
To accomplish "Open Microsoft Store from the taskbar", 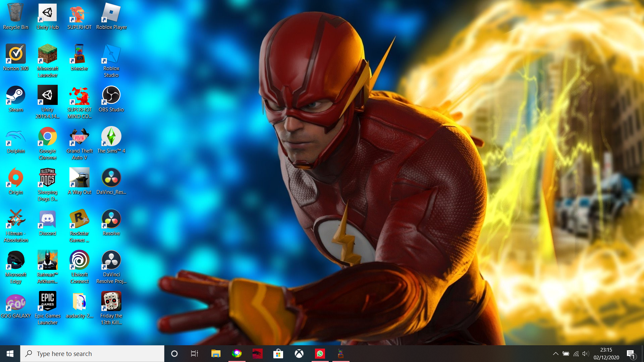I will click(278, 354).
